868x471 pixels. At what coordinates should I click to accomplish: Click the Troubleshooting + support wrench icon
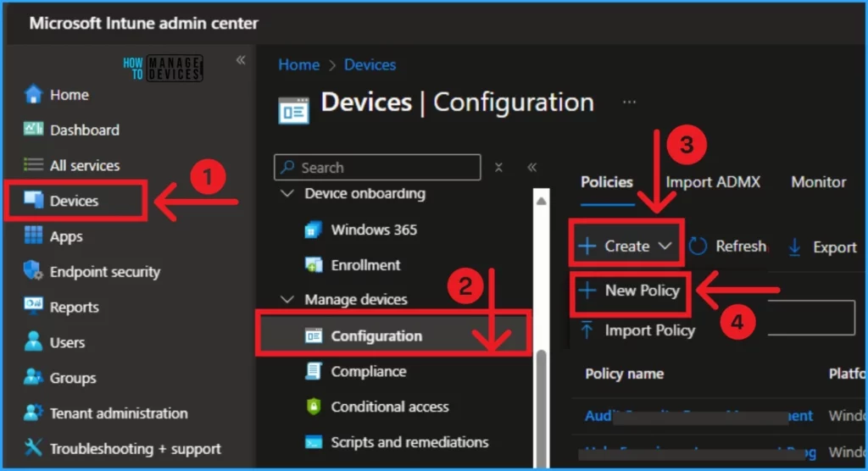(x=33, y=447)
